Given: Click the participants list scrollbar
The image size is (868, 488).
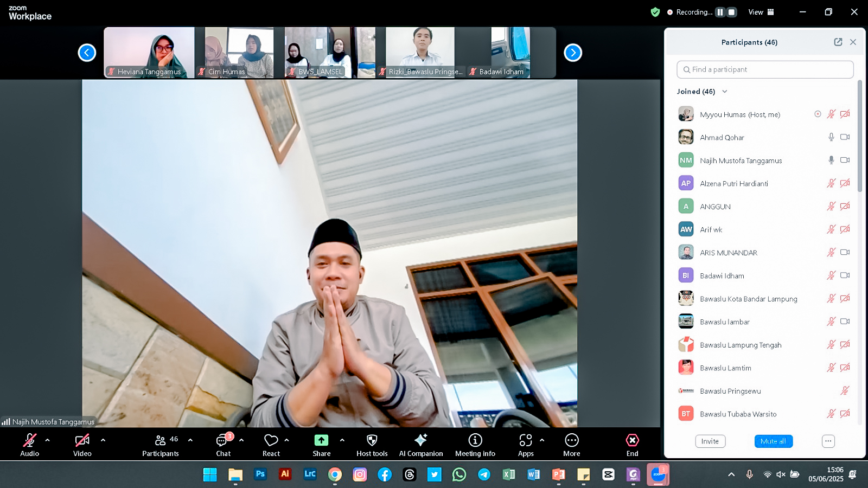Looking at the screenshot, I should coord(860,136).
